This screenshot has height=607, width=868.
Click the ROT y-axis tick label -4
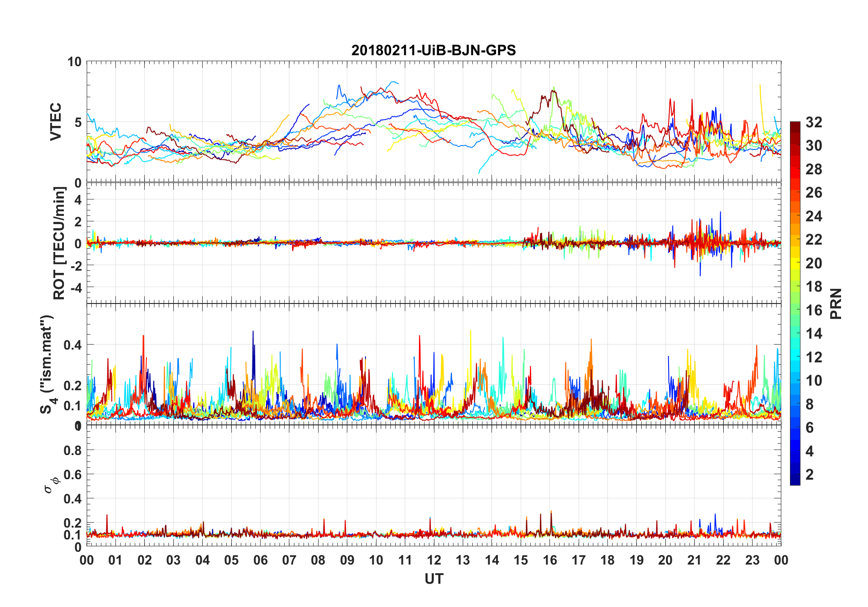click(x=76, y=288)
